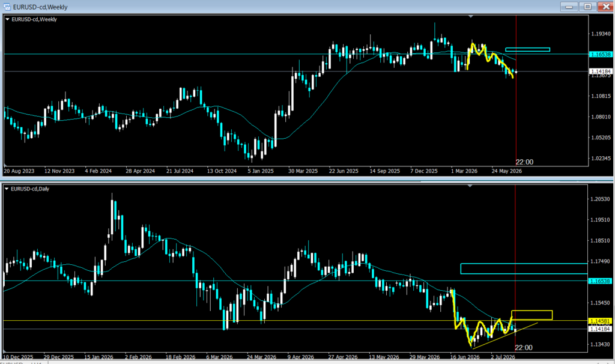Viewport: 615px width, 364px height.
Task: Click the 21 Jul 2024 date on the weekly time axis
Action: (180, 171)
